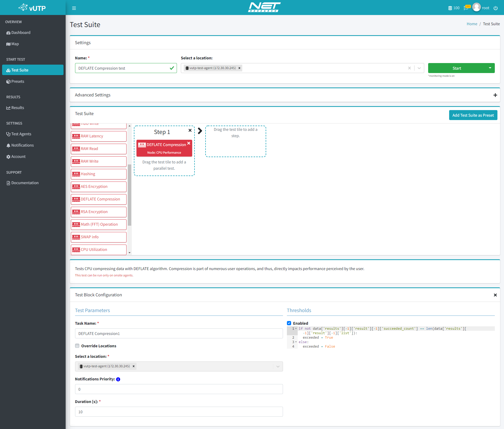
Task: Open the Start button dropdown caret
Action: click(490, 68)
